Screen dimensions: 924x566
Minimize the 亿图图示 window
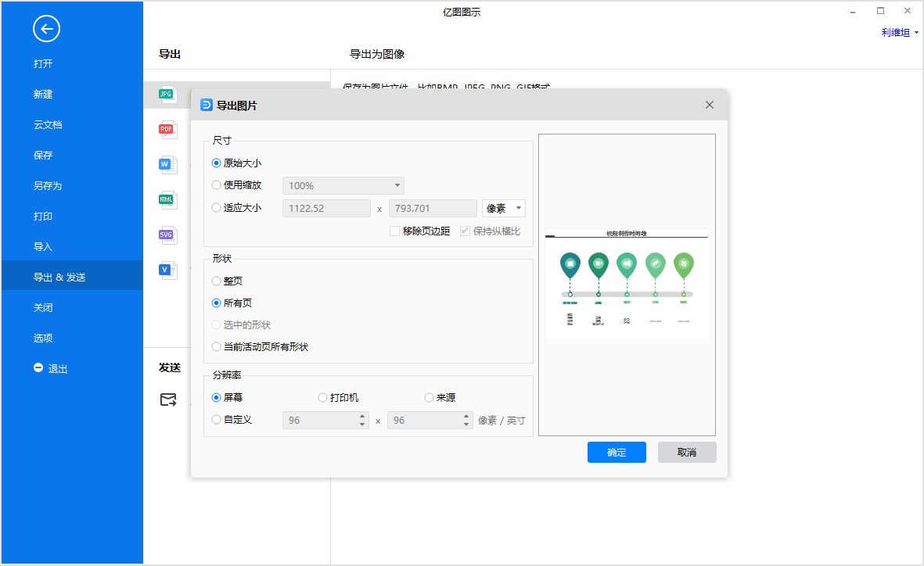tap(853, 12)
